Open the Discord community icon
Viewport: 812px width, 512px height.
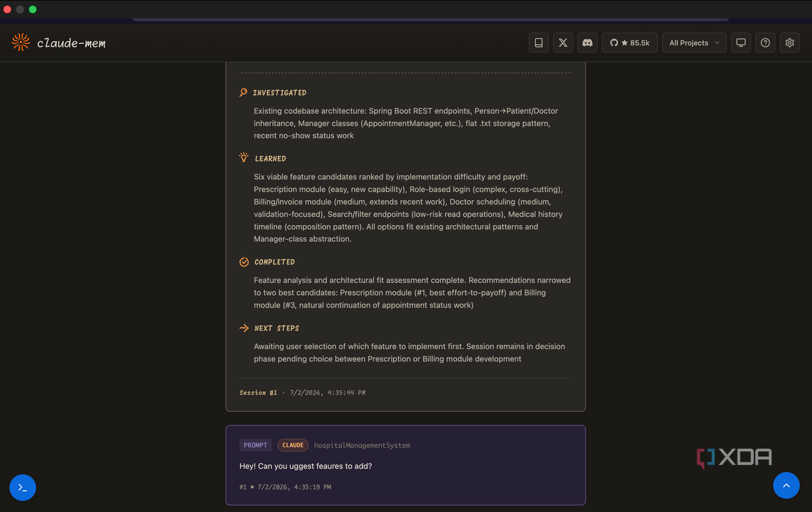588,43
